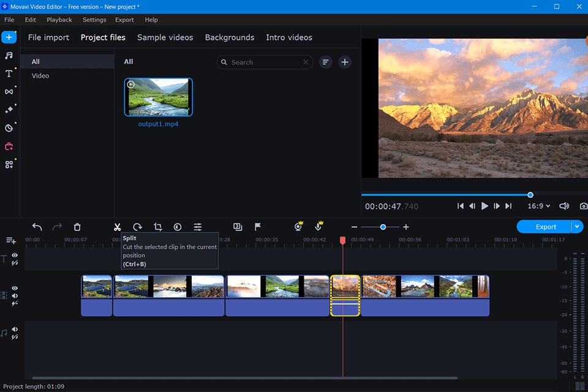Mute the audio track speaker icon
This screenshot has width=588, height=392.
click(x=15, y=329)
